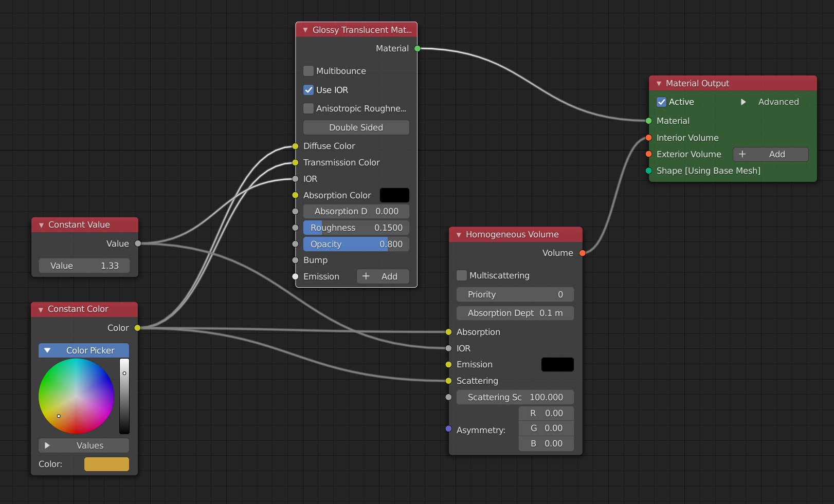
Task: Click the Constant Value output socket
Action: tap(138, 244)
